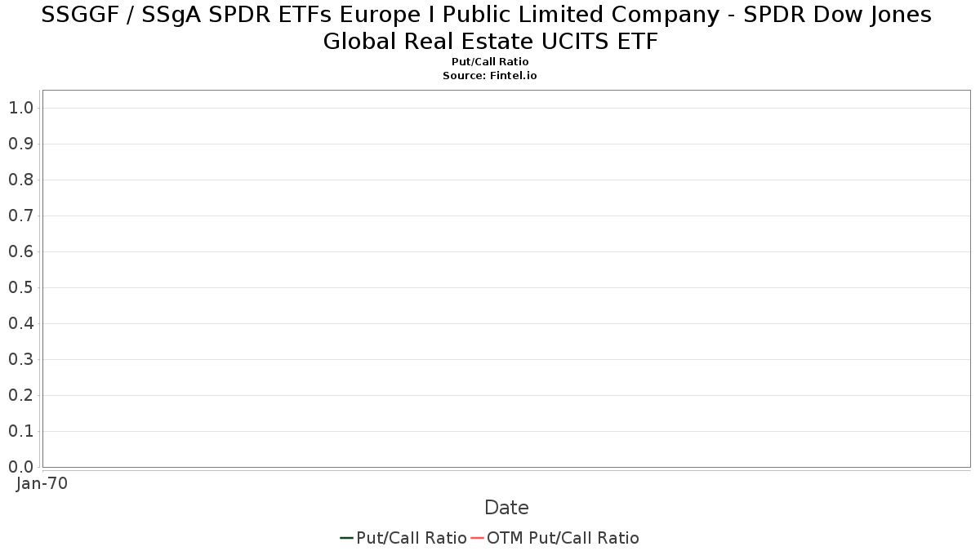Click the Source: Fintel.io text
The image size is (980, 551).
(x=490, y=75)
